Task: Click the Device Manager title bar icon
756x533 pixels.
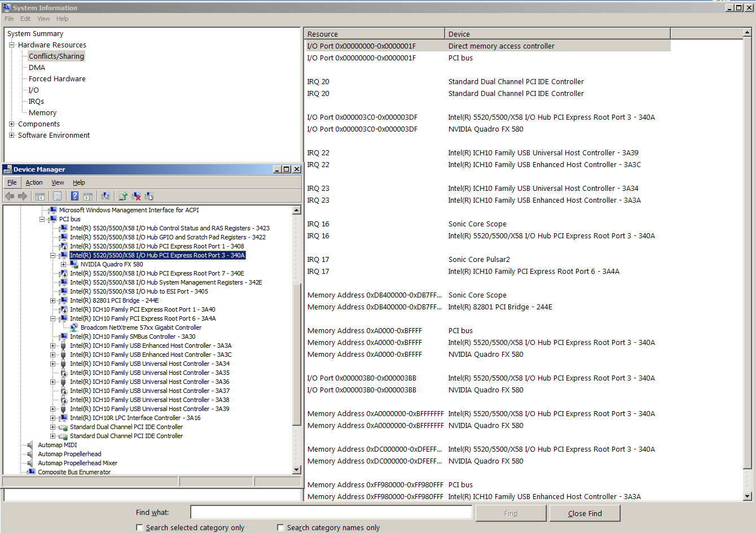Action: 7,169
